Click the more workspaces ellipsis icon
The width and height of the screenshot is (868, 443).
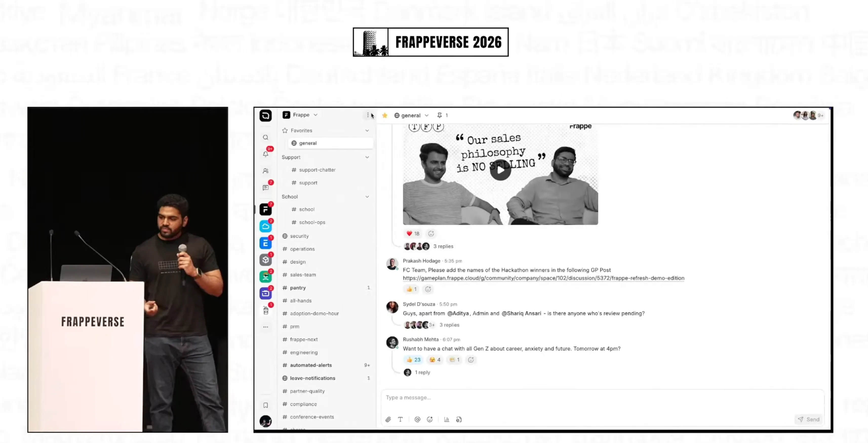266,327
